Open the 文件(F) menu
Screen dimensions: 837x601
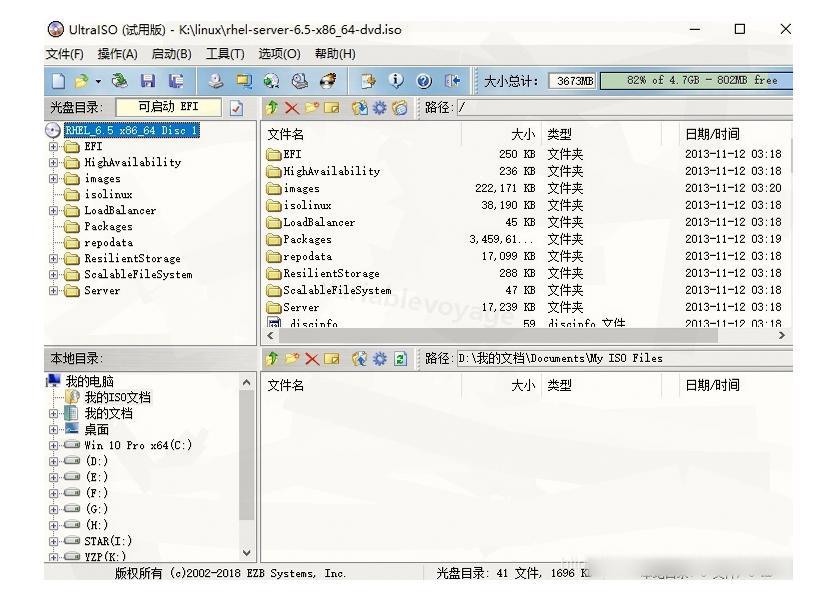(x=65, y=54)
